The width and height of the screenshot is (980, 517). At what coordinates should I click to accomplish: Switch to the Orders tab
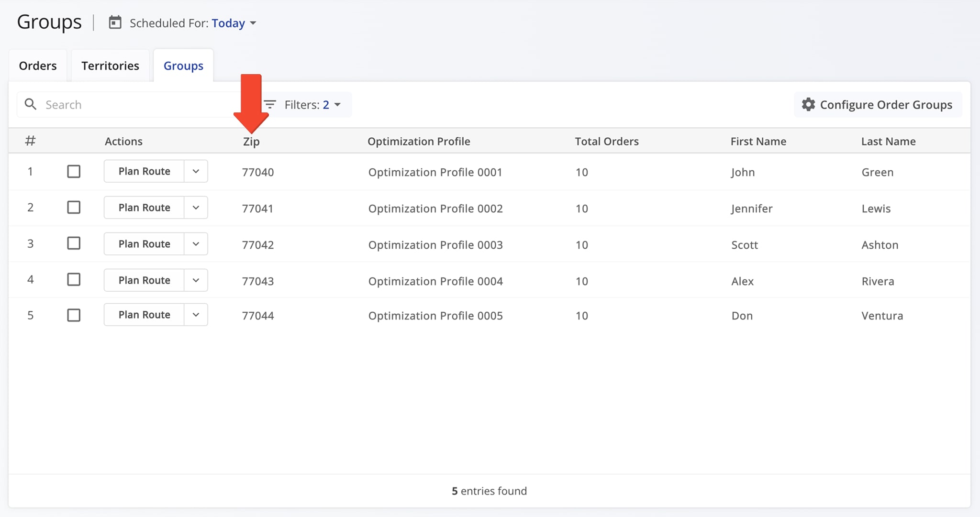(38, 66)
